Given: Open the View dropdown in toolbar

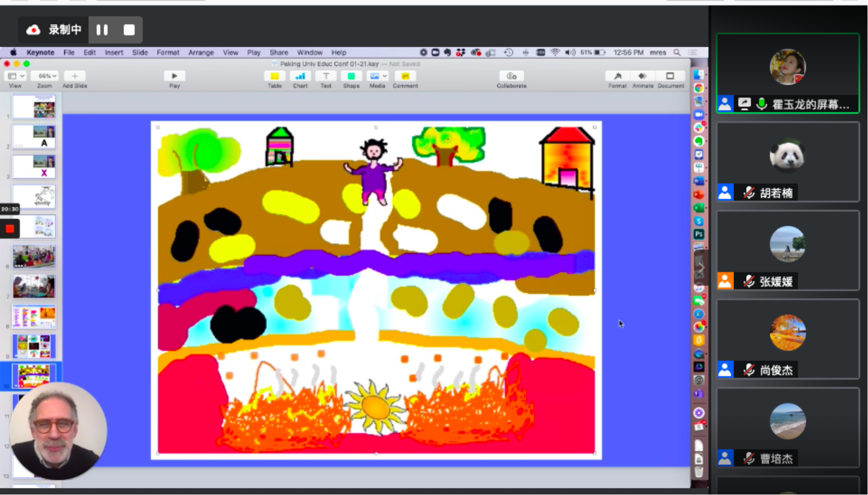Looking at the screenshot, I should coord(16,76).
